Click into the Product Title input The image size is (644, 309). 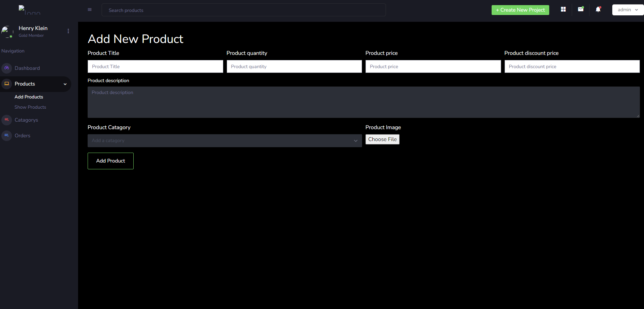tap(155, 66)
